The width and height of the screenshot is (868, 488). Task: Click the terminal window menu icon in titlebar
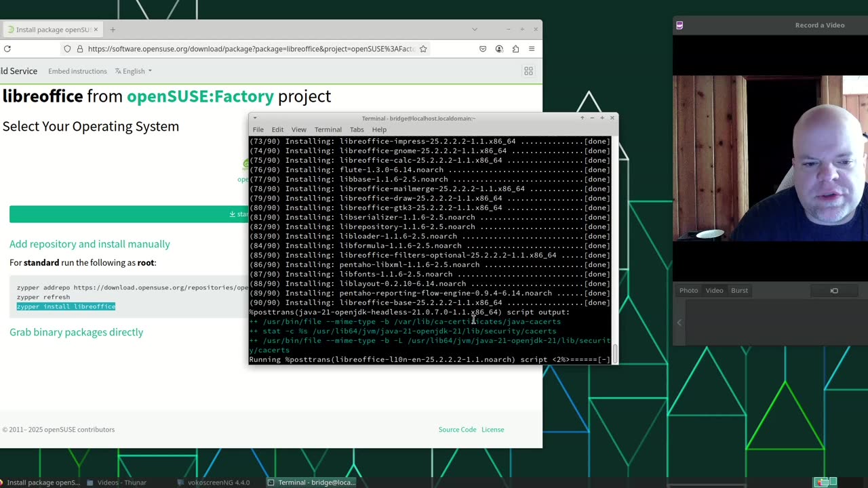click(255, 118)
